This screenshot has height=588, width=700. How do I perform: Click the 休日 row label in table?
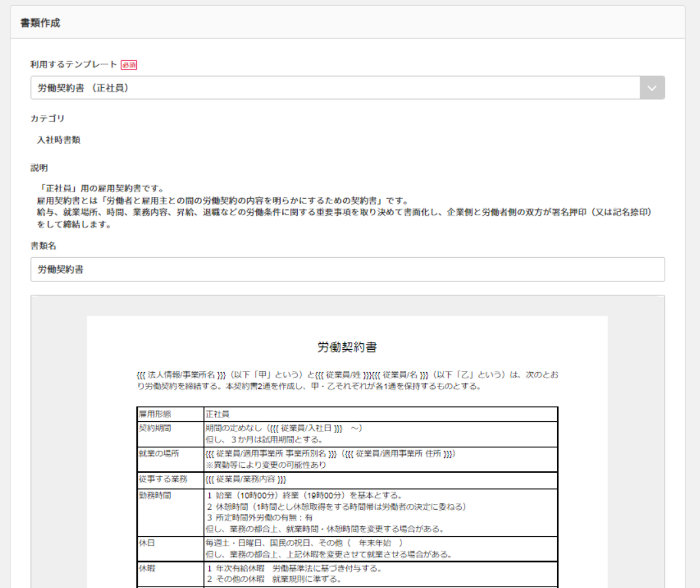click(x=147, y=543)
